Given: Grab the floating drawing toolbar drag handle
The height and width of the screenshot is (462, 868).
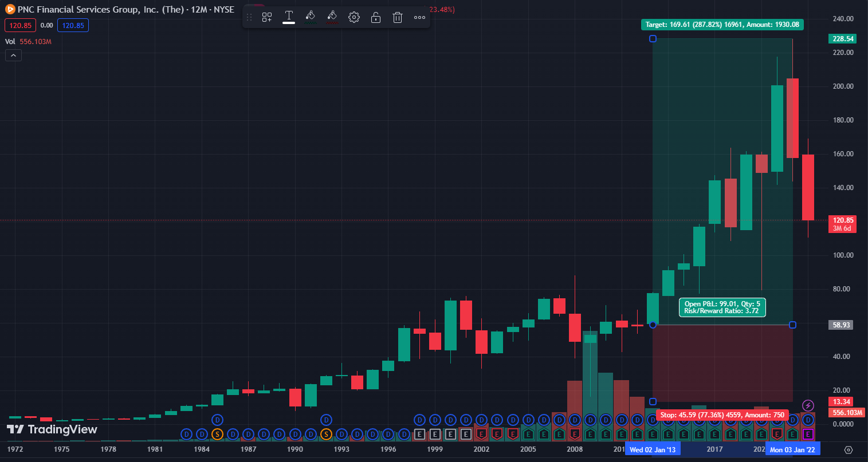Looking at the screenshot, I should click(249, 17).
